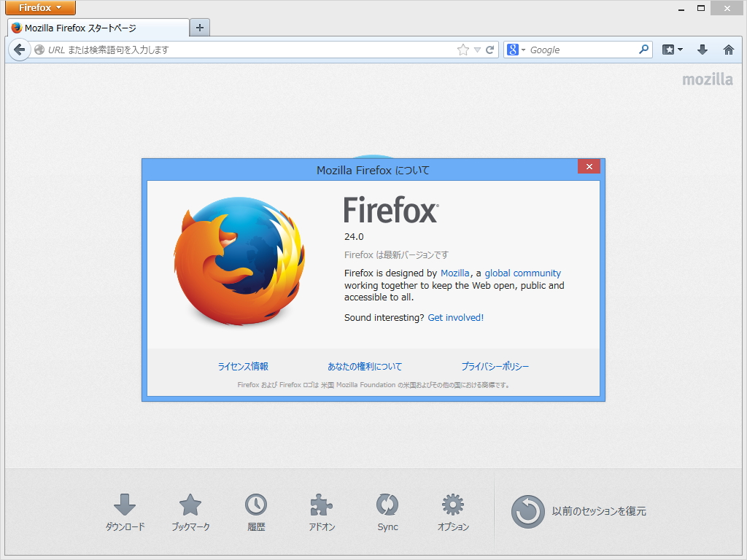Open オプション with the gear icon
The image size is (747, 560).
(x=452, y=503)
